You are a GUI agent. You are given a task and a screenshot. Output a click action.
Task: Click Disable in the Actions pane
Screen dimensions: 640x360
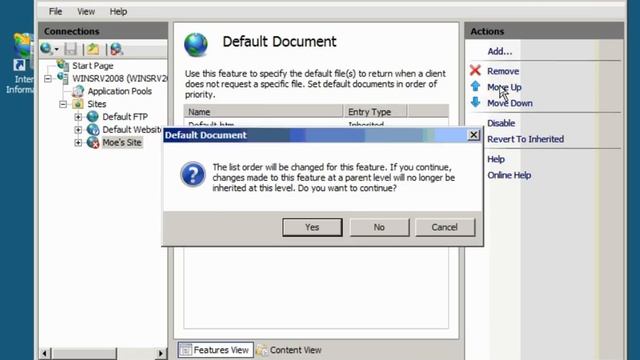[x=501, y=123]
